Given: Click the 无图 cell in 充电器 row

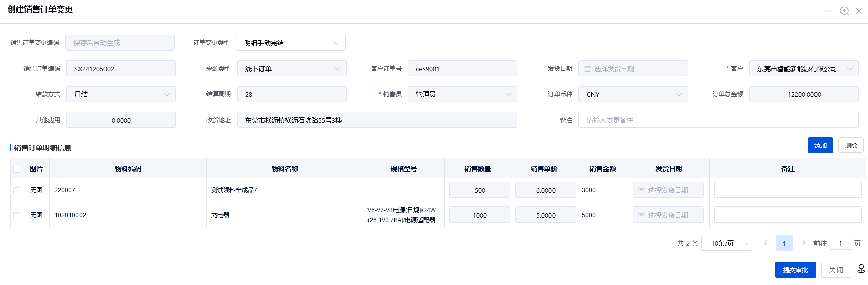Looking at the screenshot, I should tap(36, 215).
